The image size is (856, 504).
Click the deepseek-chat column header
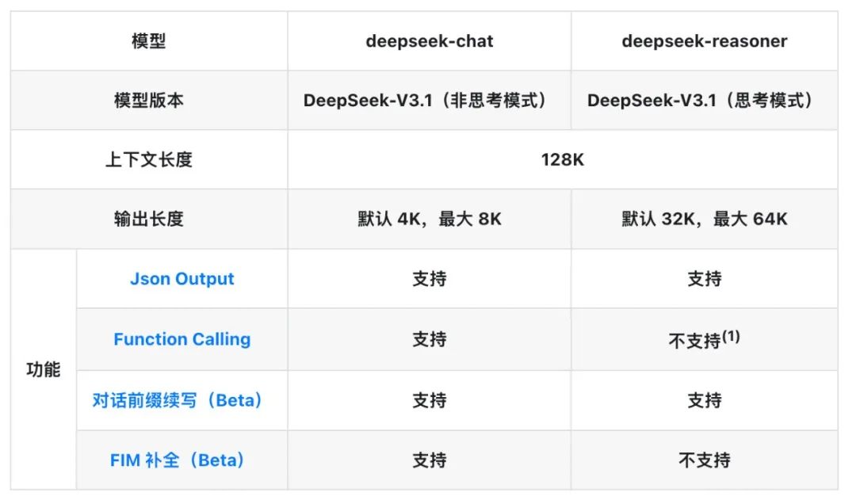click(x=429, y=41)
